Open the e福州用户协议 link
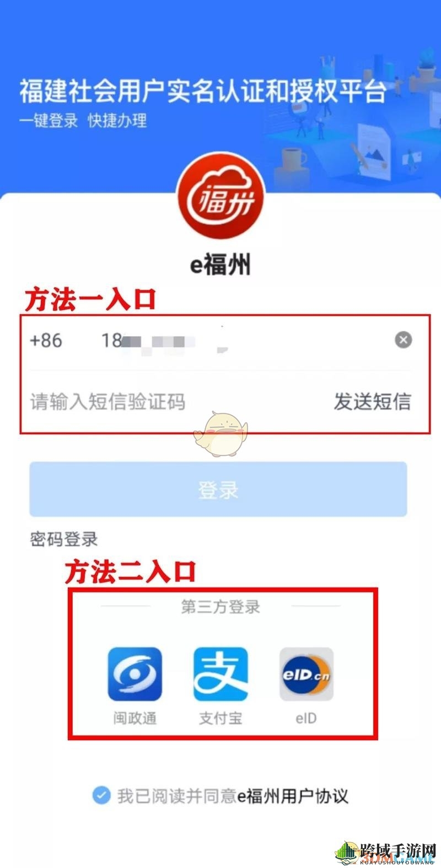Viewport: 441px width, 868px height. pyautogui.click(x=293, y=796)
